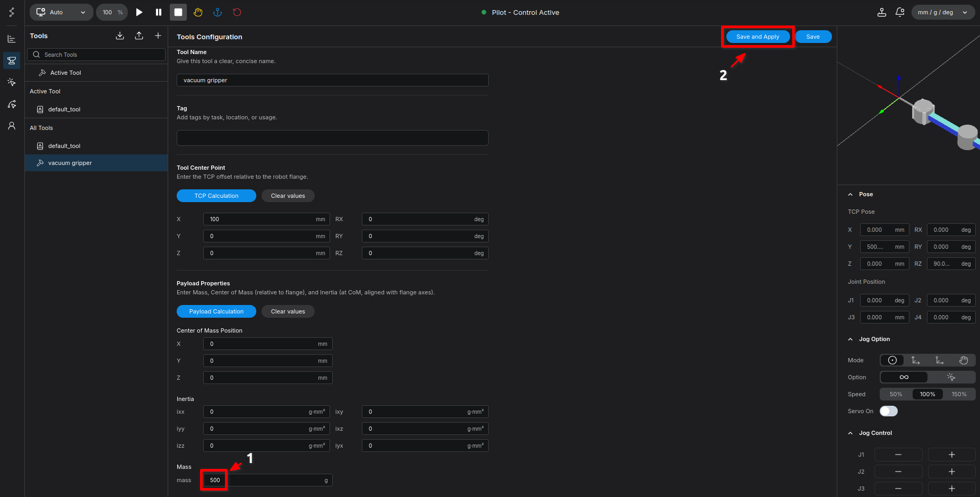Select the hand-guide jog mode
Viewport: 980px width, 497px height.
[964, 360]
